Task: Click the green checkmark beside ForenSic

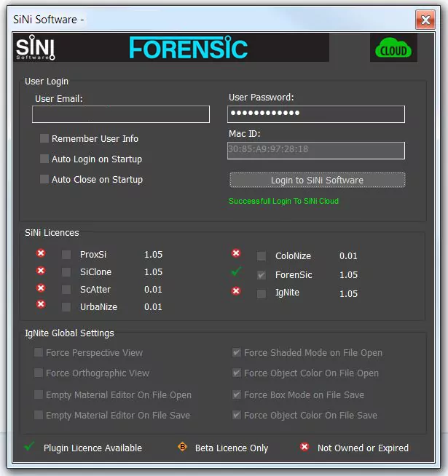Action: pos(235,271)
